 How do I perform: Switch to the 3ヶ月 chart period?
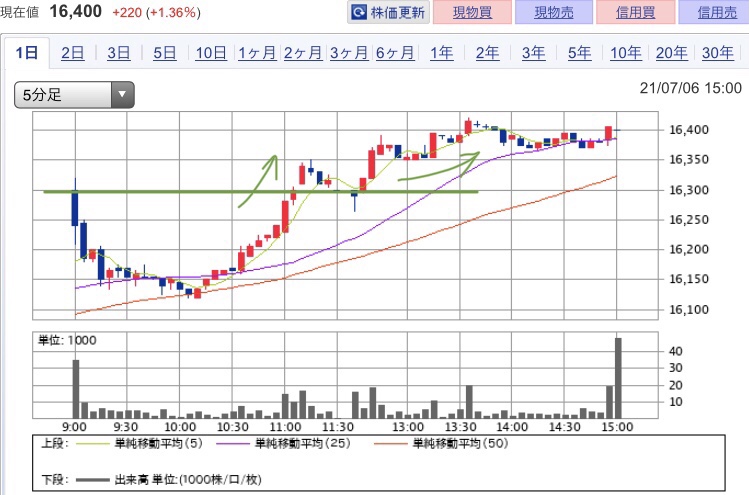tap(349, 53)
